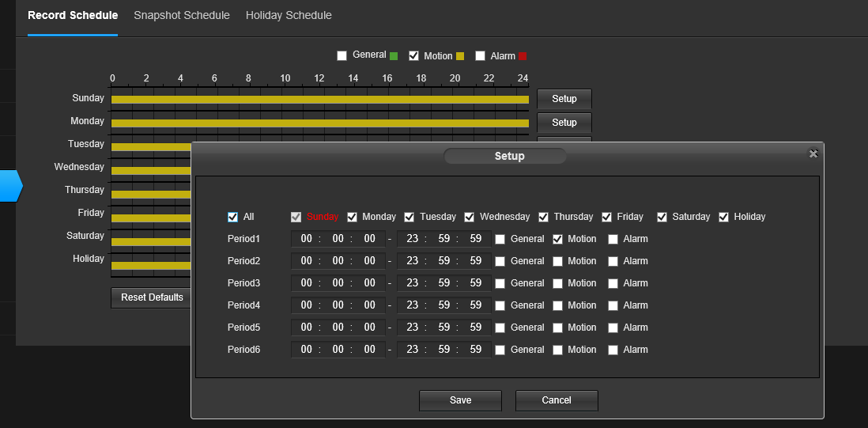Click Period1 end hour field

[x=412, y=239]
